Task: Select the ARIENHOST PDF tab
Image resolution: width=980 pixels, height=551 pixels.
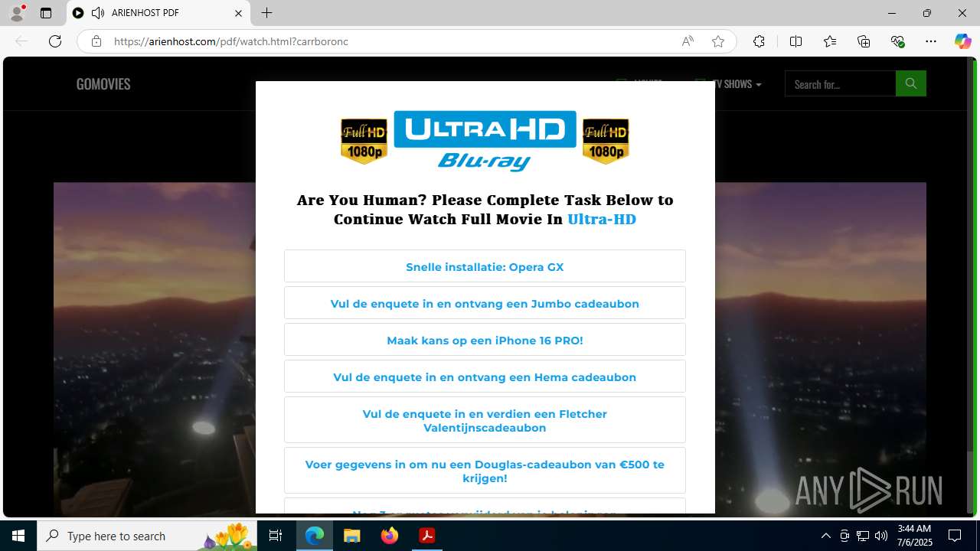Action: [x=158, y=13]
